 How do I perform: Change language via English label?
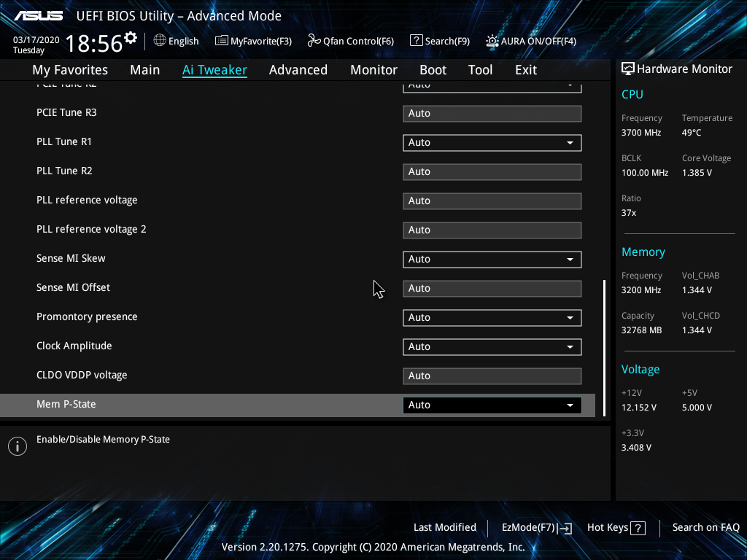183,41
